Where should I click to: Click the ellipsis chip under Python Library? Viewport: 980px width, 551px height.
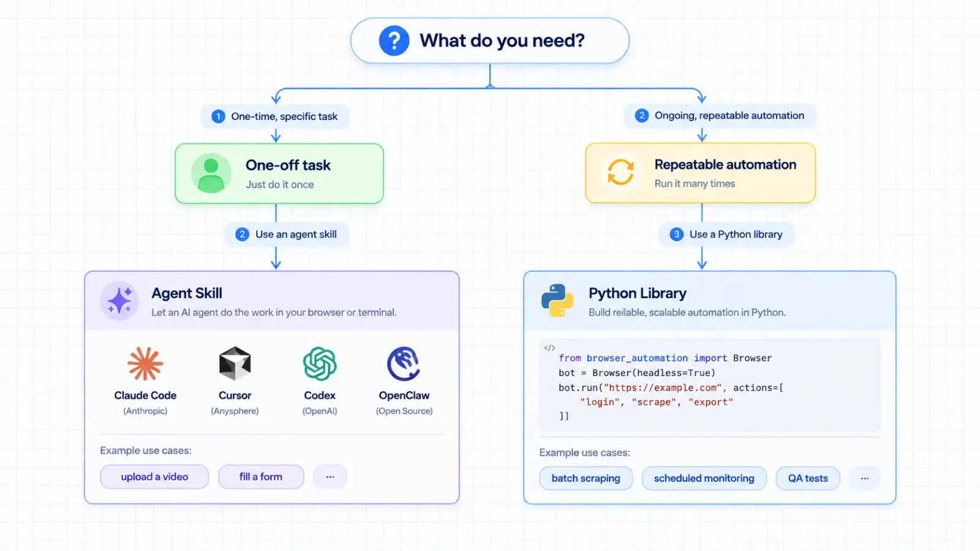[x=865, y=478]
